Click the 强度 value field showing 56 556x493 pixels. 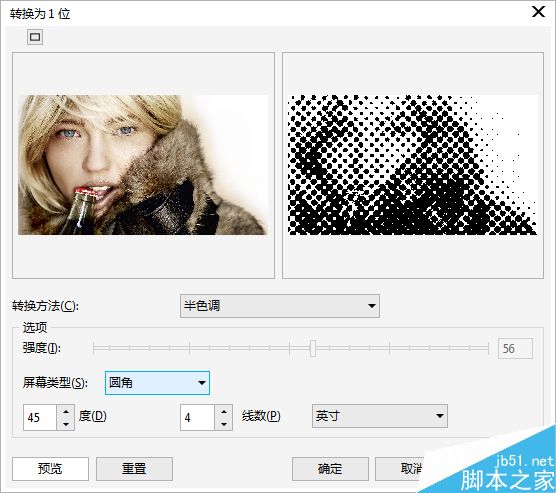pyautogui.click(x=515, y=349)
